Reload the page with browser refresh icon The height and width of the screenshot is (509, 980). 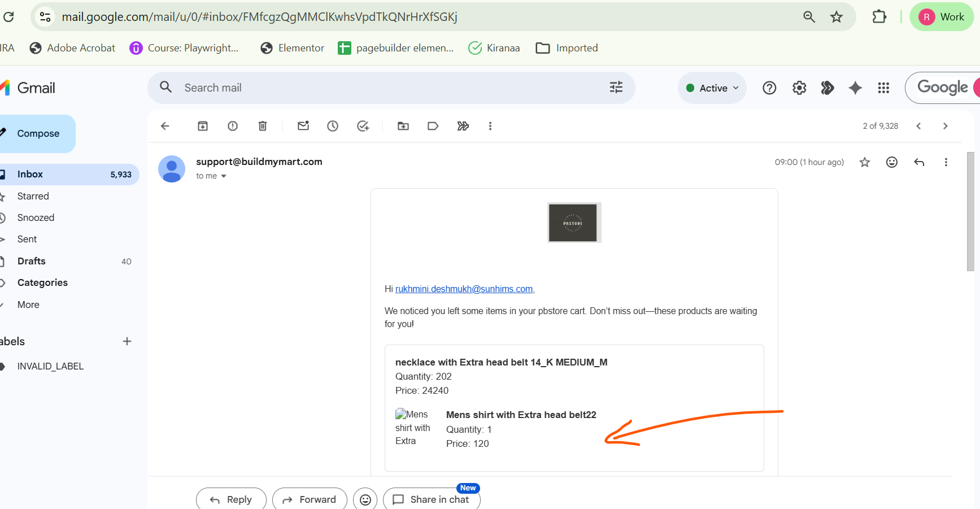[x=8, y=17]
